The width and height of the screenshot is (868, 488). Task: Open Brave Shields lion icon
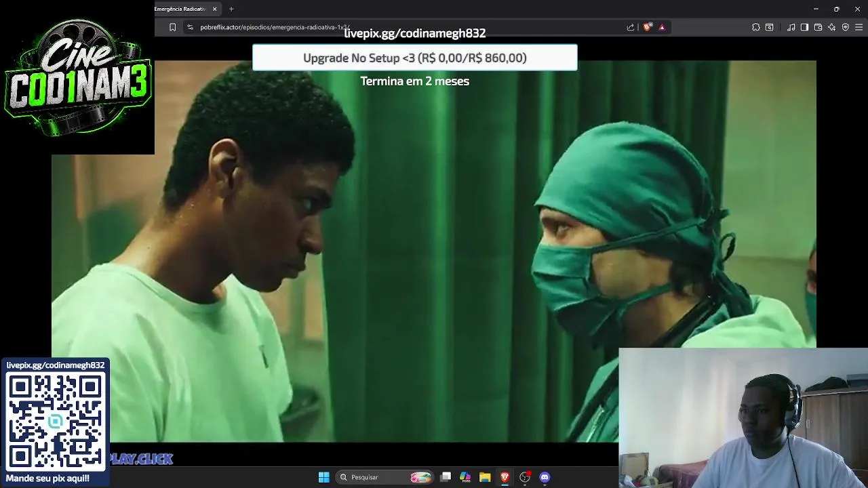pyautogui.click(x=647, y=27)
